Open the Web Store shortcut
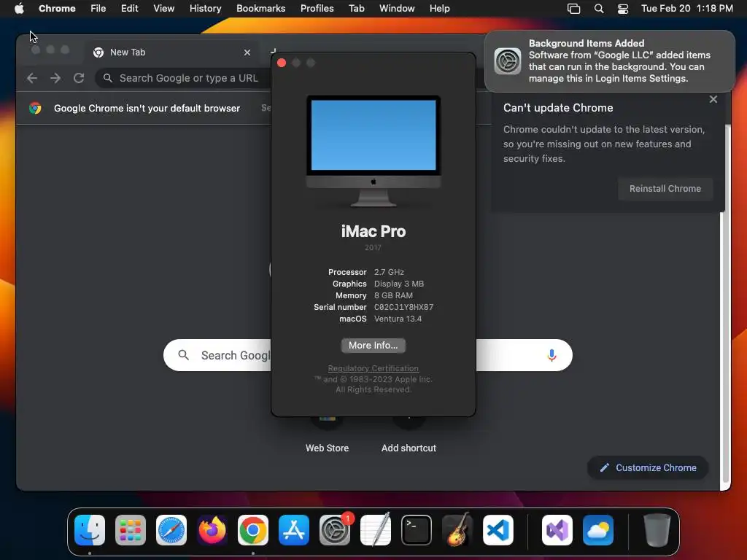Viewport: 747px width, 560px height. point(327,436)
